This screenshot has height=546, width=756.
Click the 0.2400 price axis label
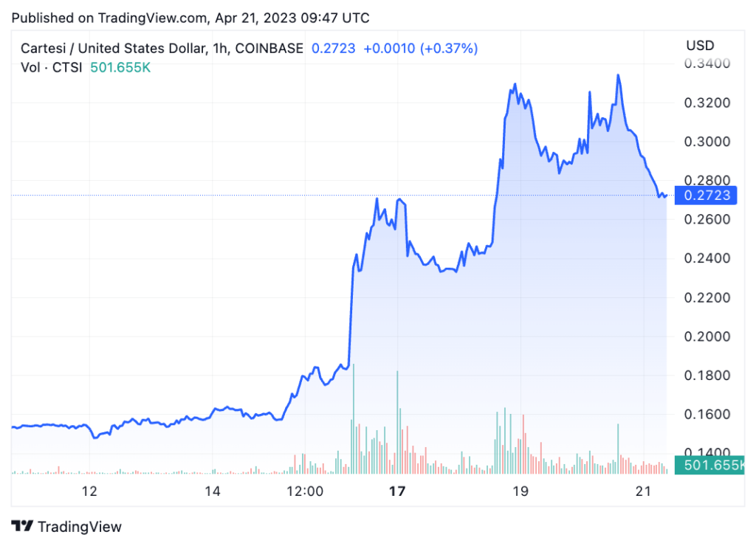(707, 258)
